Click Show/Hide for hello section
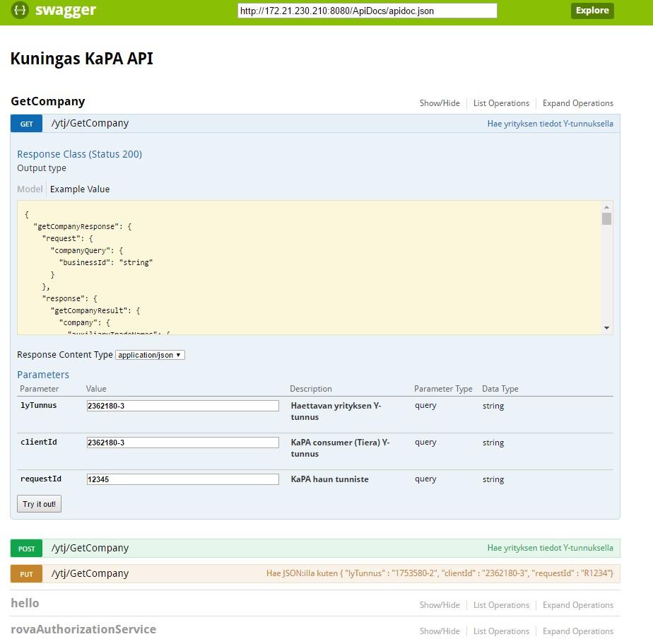The height and width of the screenshot is (644, 653). point(440,605)
